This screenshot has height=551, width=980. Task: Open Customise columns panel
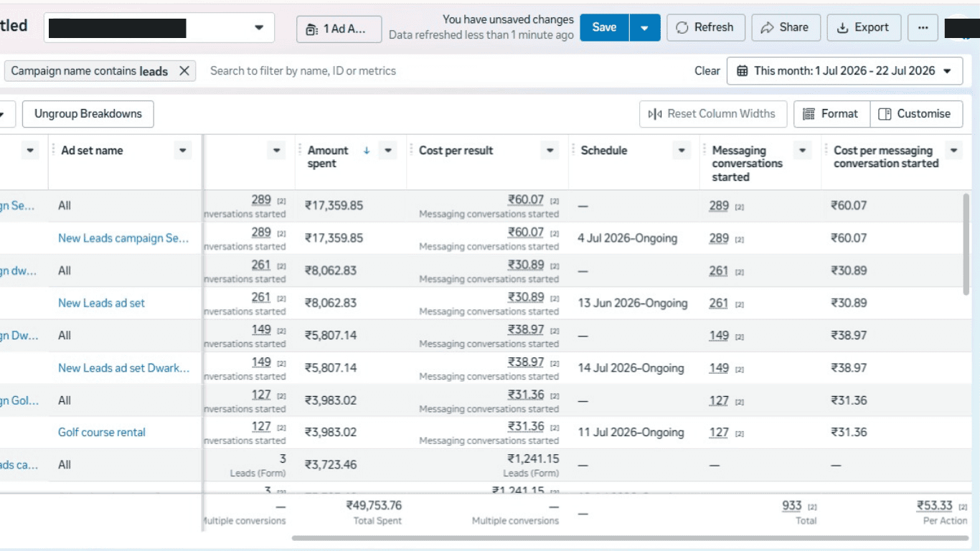click(916, 113)
